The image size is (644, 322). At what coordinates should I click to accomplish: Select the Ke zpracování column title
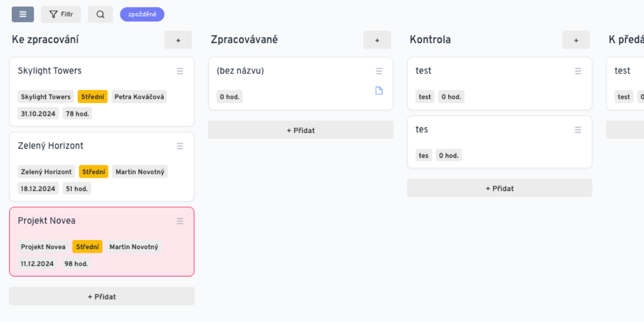click(x=46, y=39)
